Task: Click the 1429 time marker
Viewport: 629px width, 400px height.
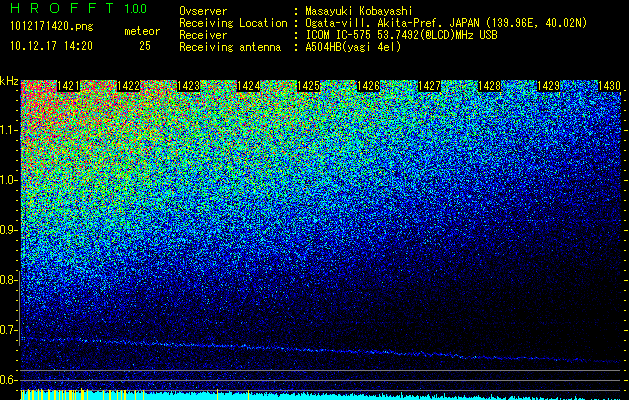Action: [x=549, y=86]
